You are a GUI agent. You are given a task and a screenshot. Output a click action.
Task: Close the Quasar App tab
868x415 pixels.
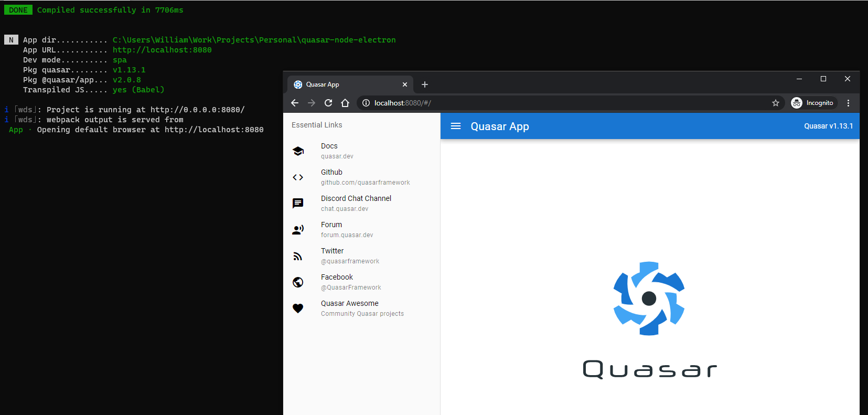[405, 84]
